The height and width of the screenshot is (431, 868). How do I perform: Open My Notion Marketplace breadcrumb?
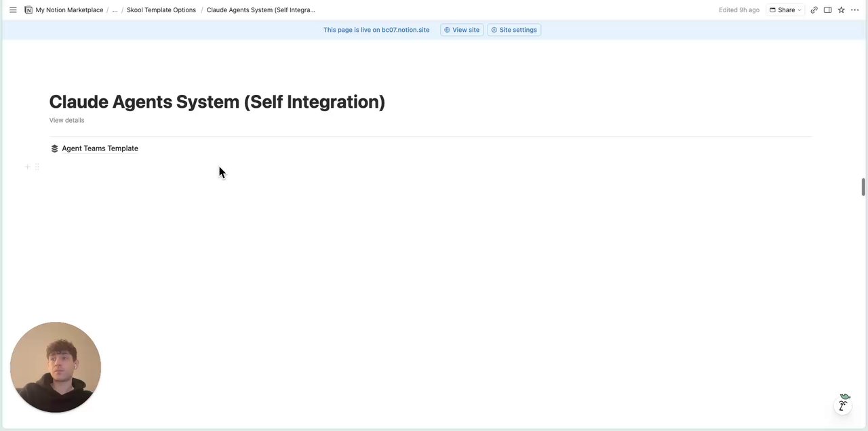[69, 10]
